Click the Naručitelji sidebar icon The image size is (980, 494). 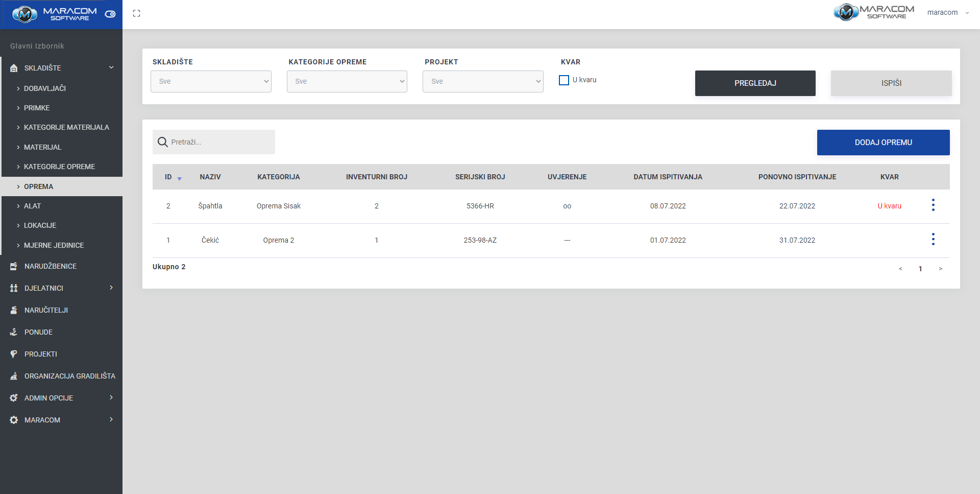coord(14,310)
